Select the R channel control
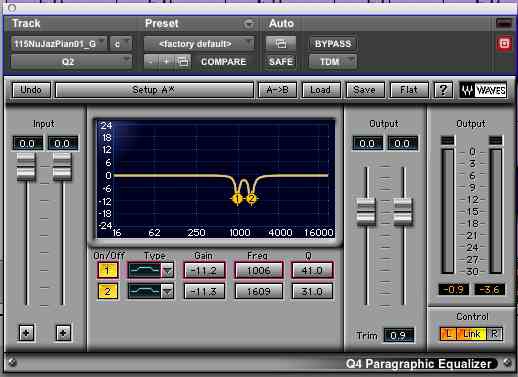518x377 pixels. [x=494, y=334]
